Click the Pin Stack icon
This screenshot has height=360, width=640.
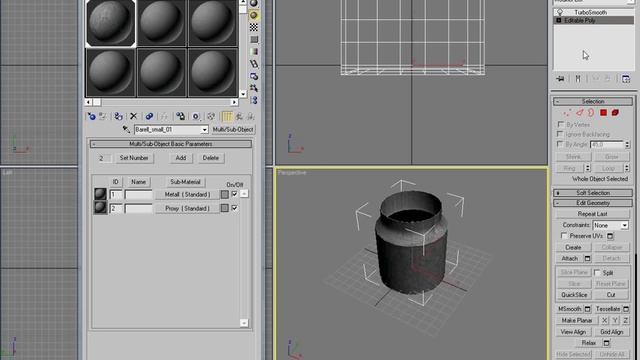coord(560,78)
